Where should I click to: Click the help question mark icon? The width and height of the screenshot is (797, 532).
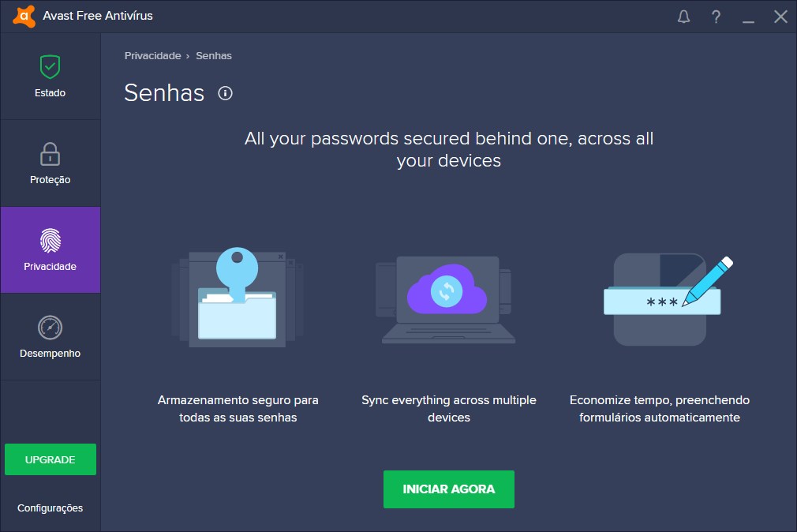tap(716, 17)
